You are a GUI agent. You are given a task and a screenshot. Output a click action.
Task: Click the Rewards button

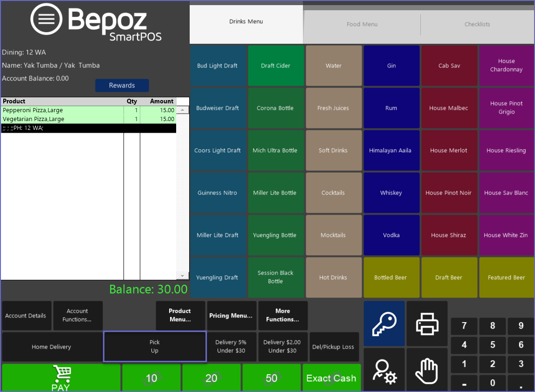click(x=122, y=85)
